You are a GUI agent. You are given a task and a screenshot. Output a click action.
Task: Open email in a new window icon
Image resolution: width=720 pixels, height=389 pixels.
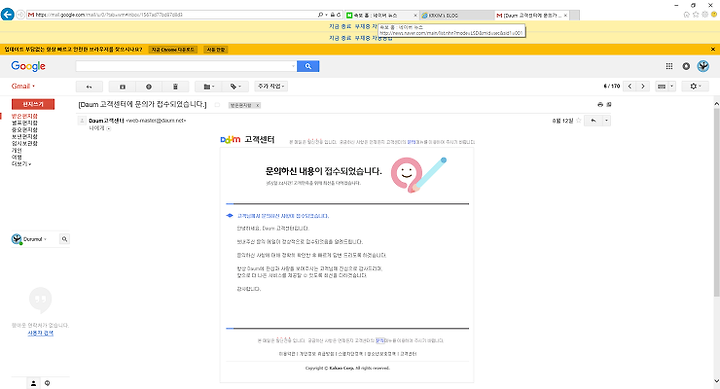(609, 105)
